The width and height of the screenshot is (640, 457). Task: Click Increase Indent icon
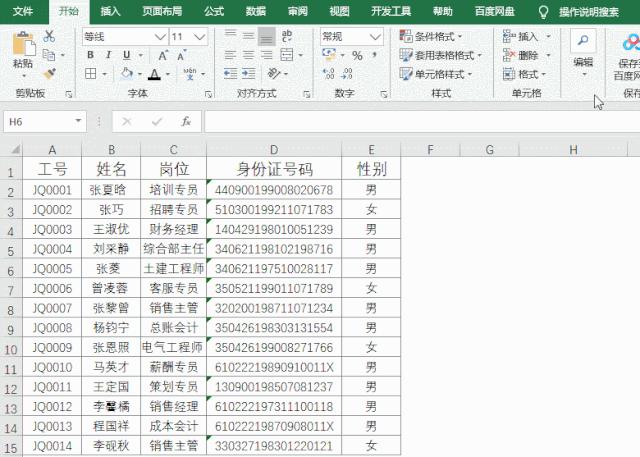click(248, 74)
